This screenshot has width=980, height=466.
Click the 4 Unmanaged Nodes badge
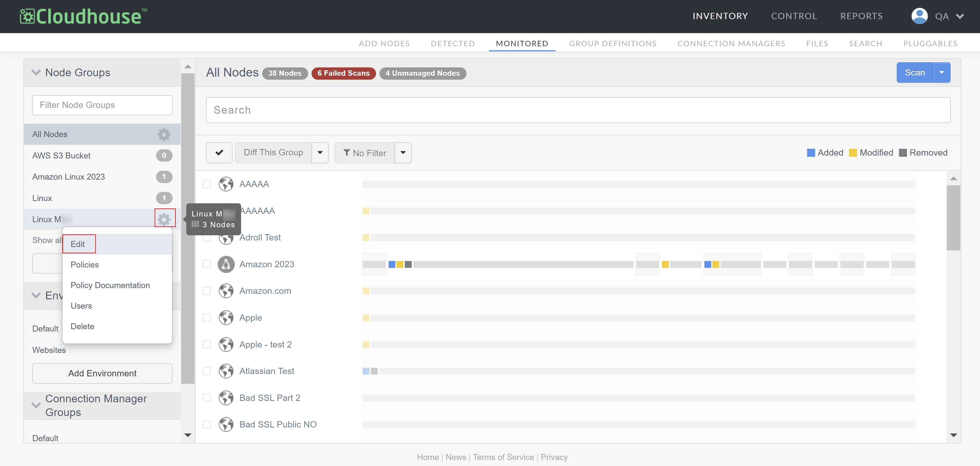[x=423, y=73]
